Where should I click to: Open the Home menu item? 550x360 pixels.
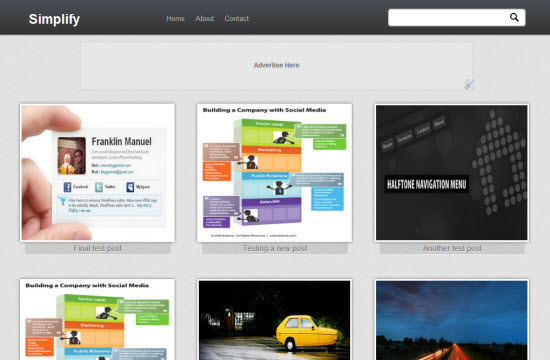[x=175, y=19]
